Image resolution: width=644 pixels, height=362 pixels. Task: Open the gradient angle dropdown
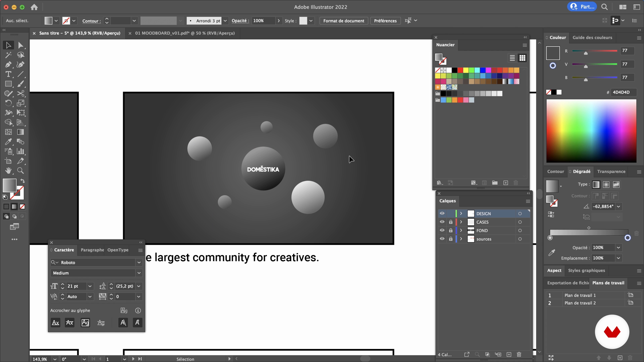pyautogui.click(x=619, y=207)
